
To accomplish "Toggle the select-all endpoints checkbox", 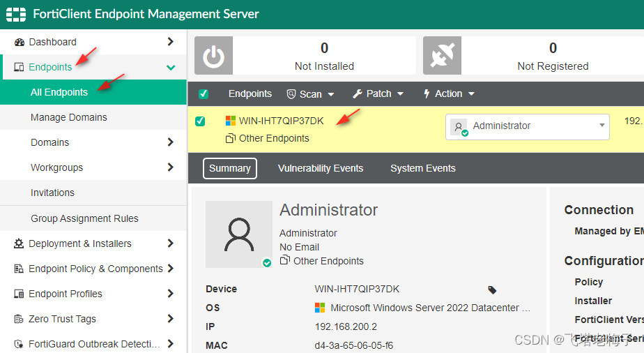I will 204,94.
